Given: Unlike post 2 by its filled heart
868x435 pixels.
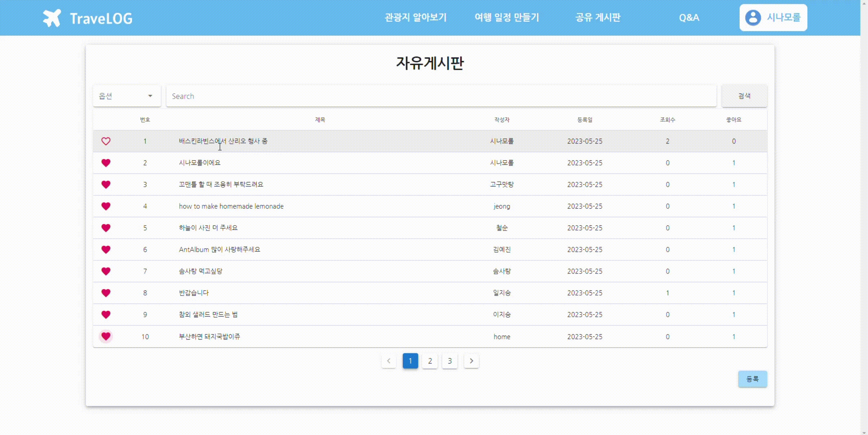Looking at the screenshot, I should point(106,163).
